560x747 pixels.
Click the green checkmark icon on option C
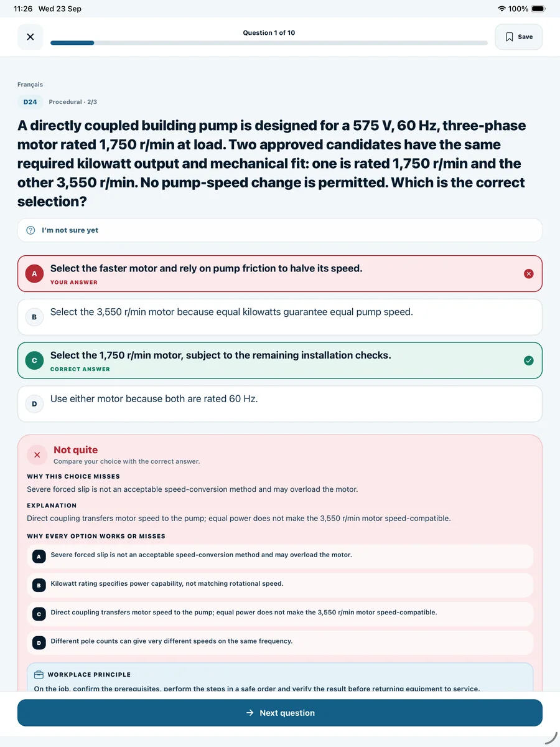(x=528, y=360)
